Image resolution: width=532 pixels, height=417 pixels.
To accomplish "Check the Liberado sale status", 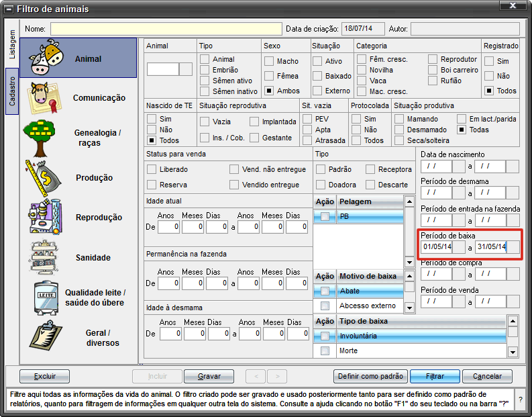I will click(152, 169).
